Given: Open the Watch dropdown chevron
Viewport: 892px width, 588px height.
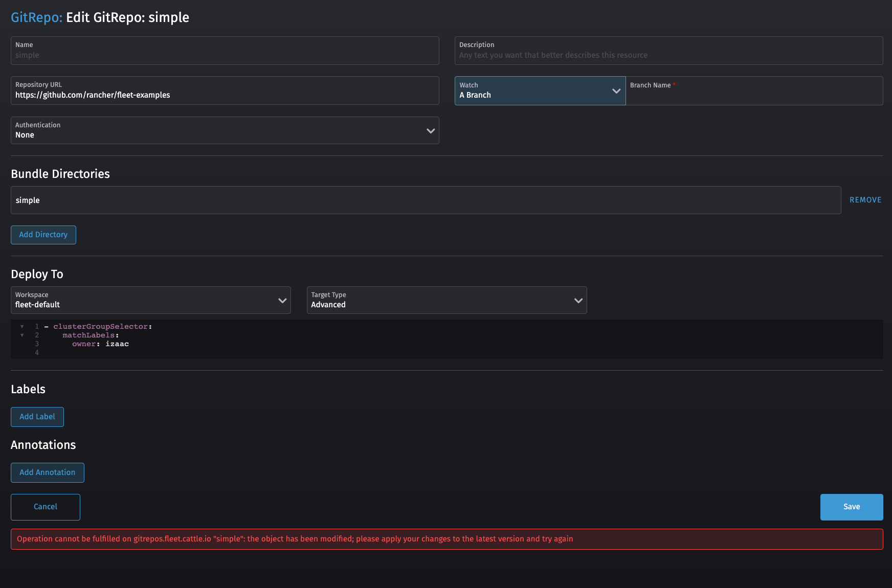Looking at the screenshot, I should tap(616, 91).
